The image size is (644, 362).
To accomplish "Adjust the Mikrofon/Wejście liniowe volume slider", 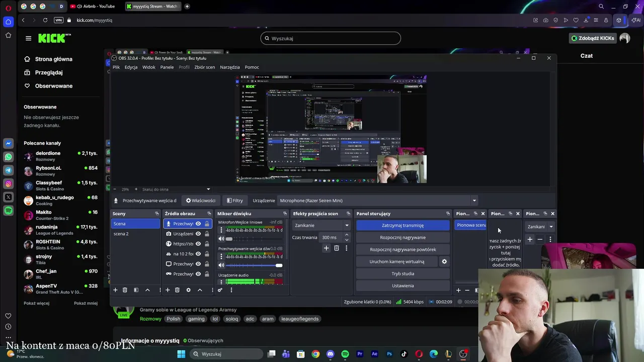I will (x=254, y=239).
